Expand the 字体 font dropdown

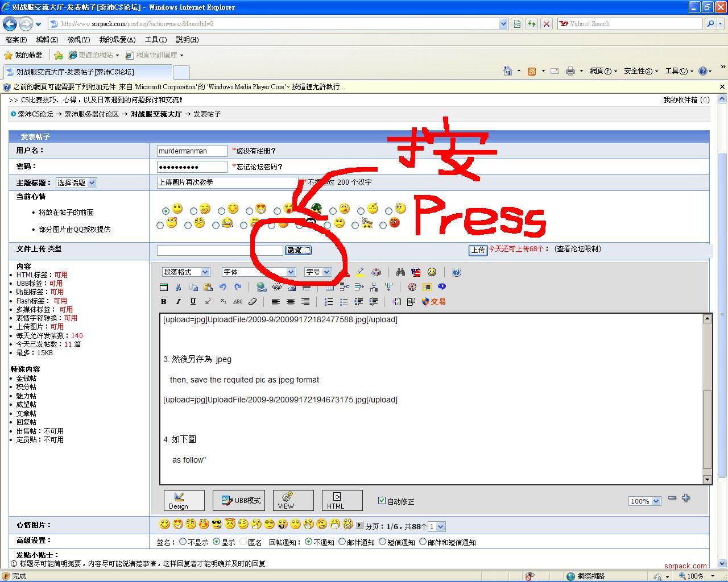[259, 272]
